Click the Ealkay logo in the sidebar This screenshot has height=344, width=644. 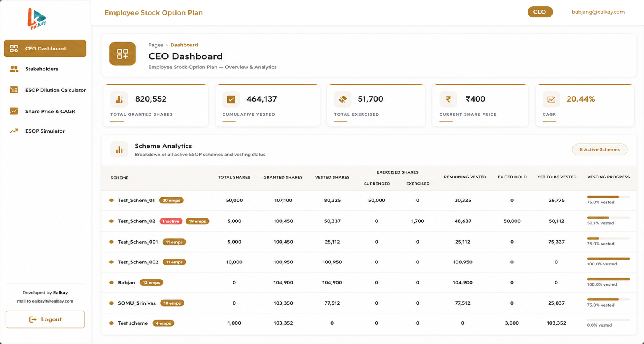tap(37, 19)
